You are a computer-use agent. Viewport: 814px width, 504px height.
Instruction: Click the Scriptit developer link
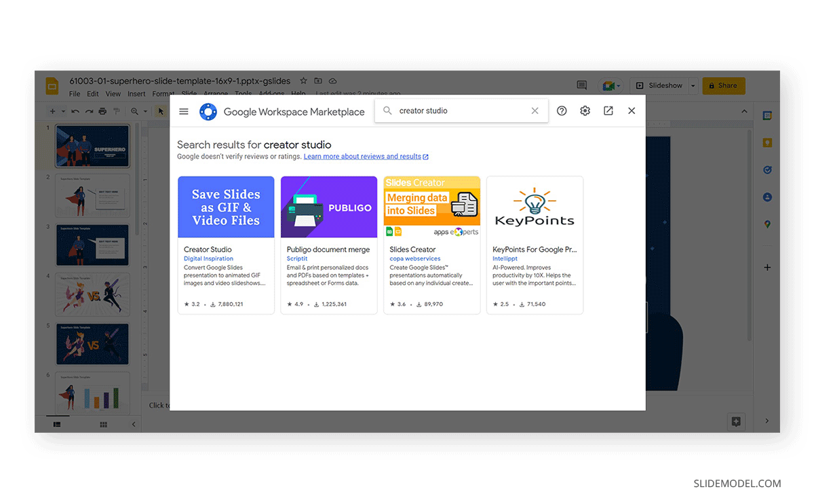click(297, 258)
